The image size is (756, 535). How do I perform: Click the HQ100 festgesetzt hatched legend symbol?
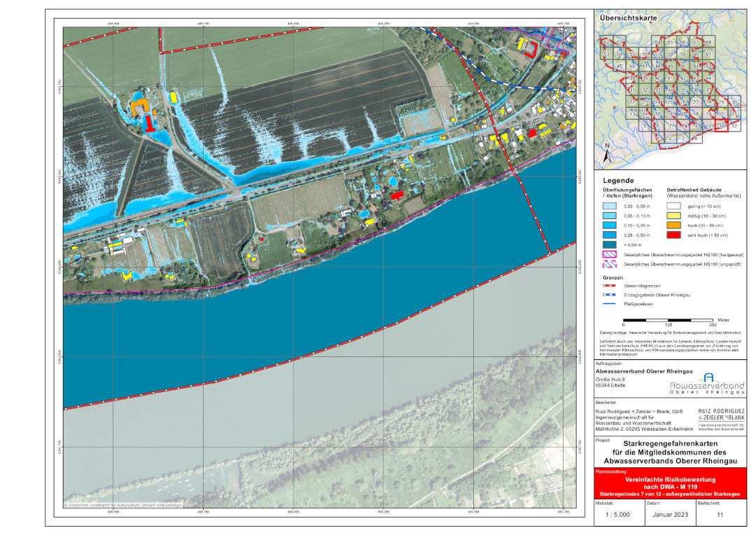pos(612,256)
